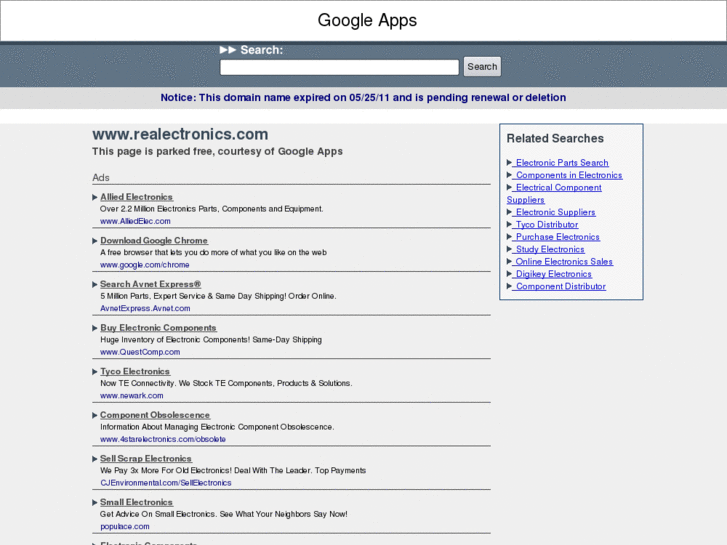Visit www.AlliedElec.com URL link

coord(135,221)
